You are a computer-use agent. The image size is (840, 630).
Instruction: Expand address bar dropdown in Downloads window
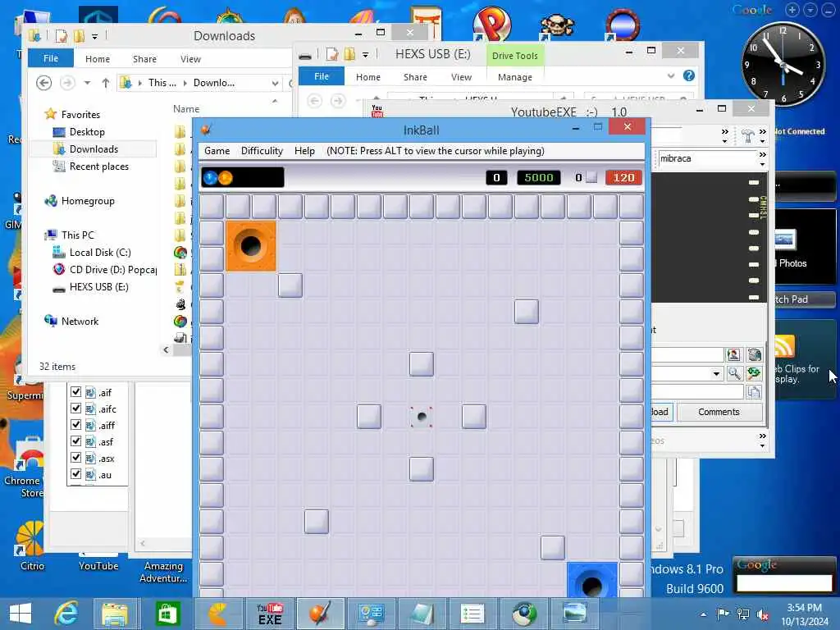pyautogui.click(x=275, y=83)
